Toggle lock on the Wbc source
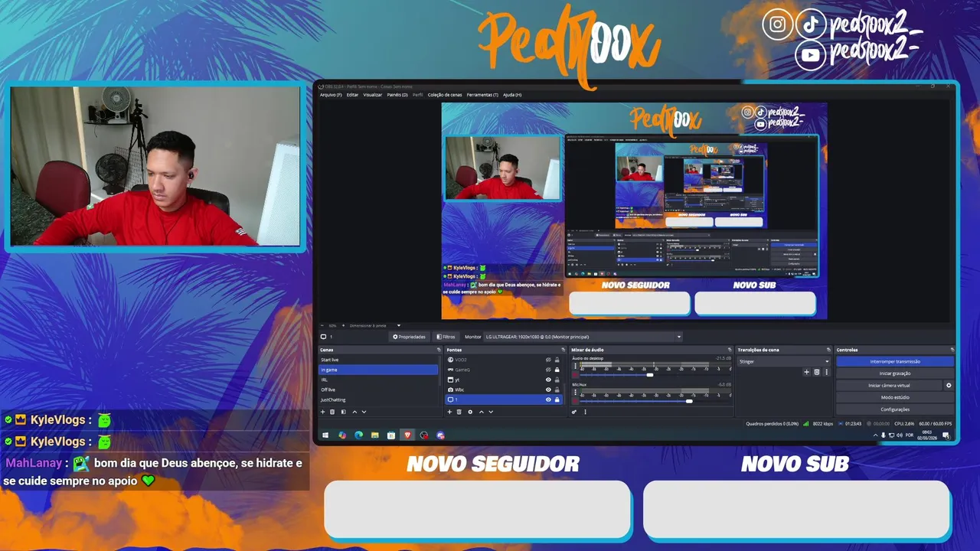 (557, 390)
